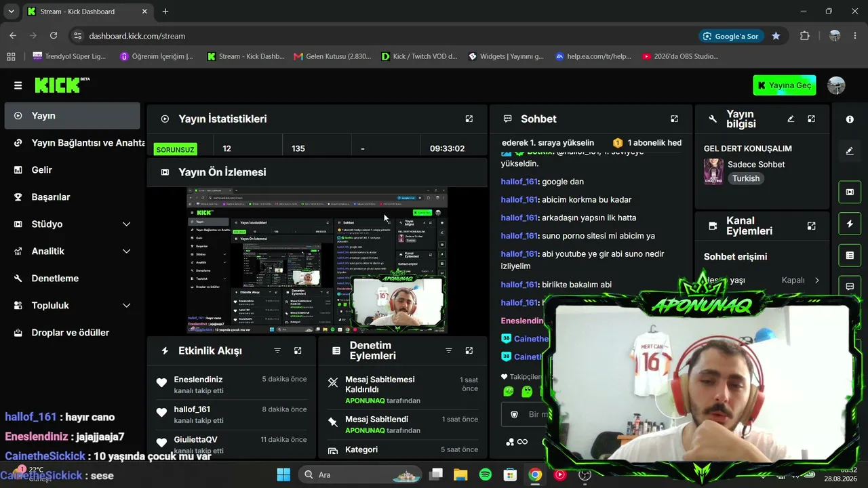868x488 pixels.
Task: Click the second green emote below chat
Action: click(x=527, y=391)
